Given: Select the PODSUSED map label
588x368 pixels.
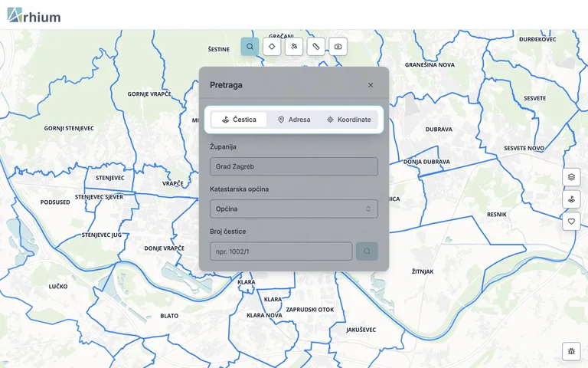Looking at the screenshot, I should point(55,202).
